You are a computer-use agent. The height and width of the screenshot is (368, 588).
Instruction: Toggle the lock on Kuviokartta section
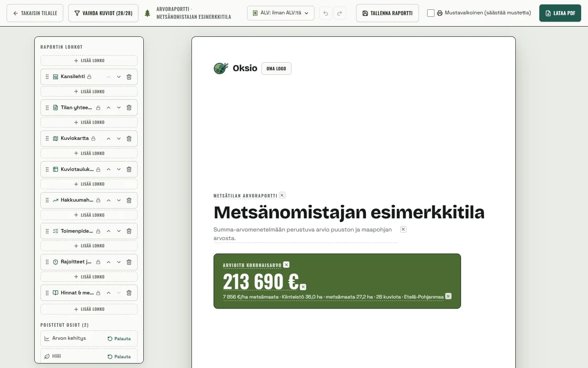click(93, 139)
